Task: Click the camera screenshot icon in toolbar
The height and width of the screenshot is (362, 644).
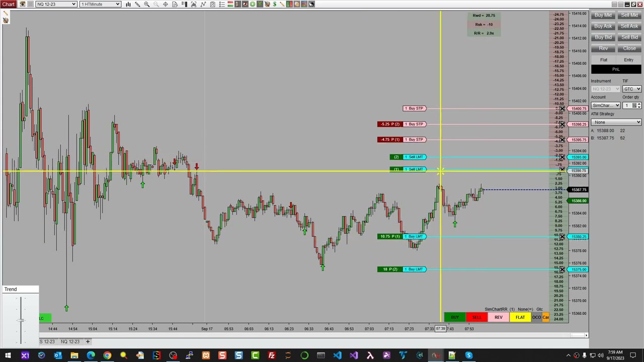Action: click(x=23, y=4)
